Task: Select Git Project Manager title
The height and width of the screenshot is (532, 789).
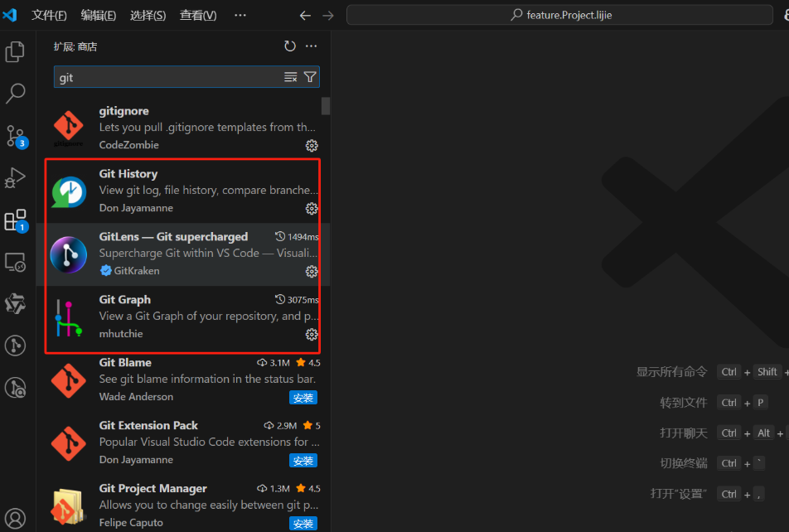Action: click(x=153, y=488)
